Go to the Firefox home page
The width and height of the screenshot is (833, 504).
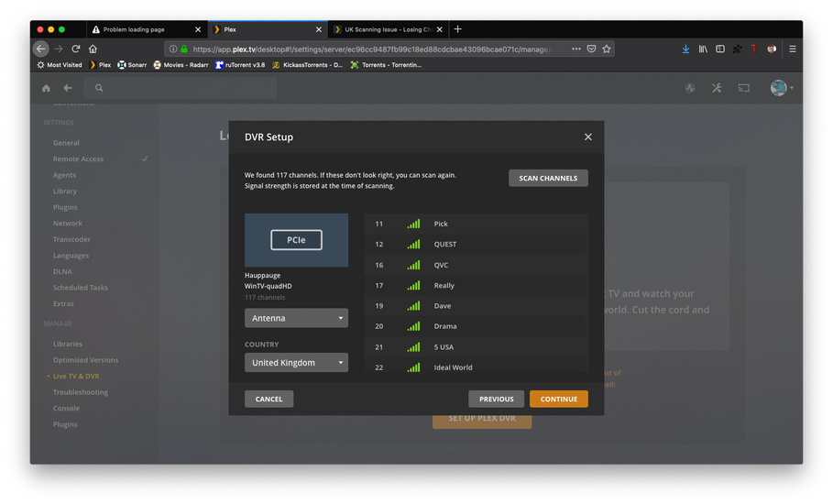[93, 49]
